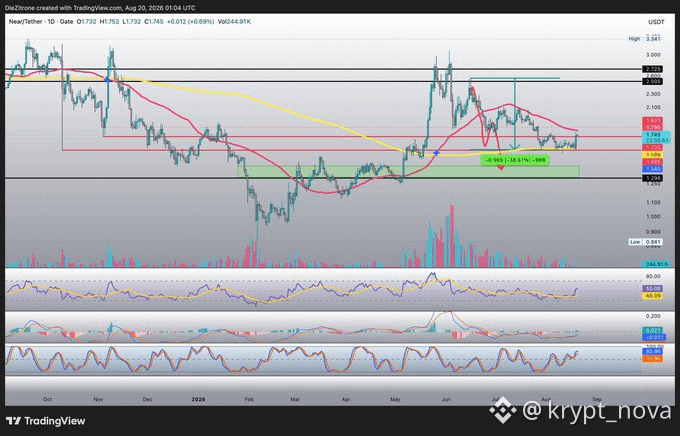Click Nov on the time axis
This screenshot has width=680, height=436.
[98, 399]
